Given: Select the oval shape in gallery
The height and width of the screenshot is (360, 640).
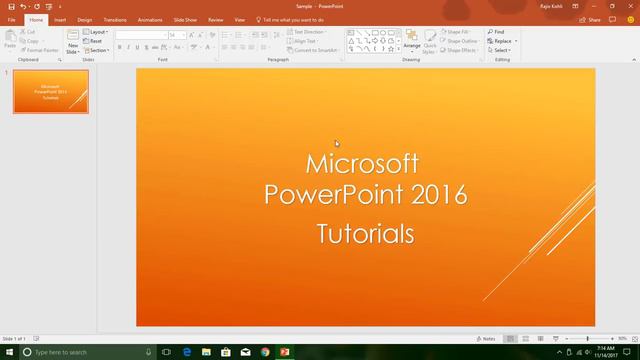Looking at the screenshot, I should 383,33.
